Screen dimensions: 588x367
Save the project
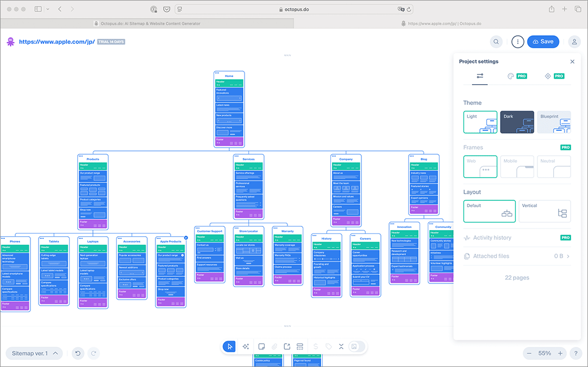click(543, 42)
